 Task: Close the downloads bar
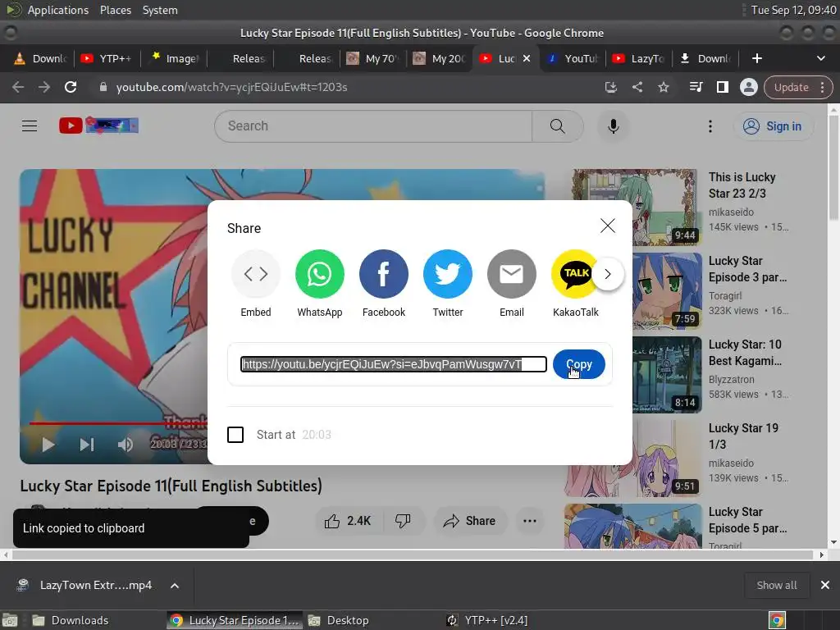click(x=825, y=585)
